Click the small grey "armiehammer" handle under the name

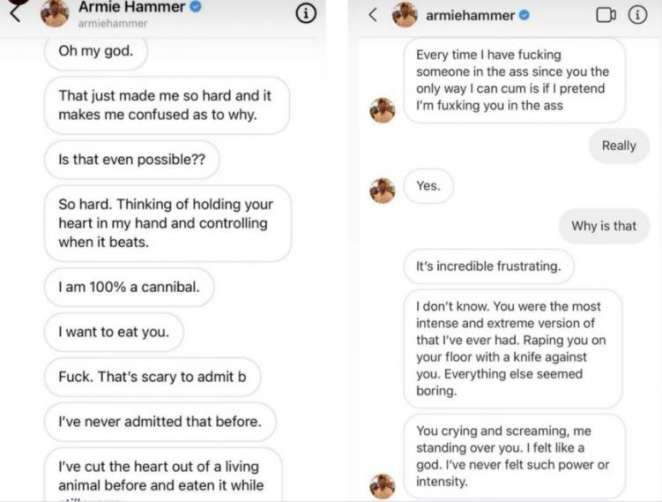click(106, 26)
